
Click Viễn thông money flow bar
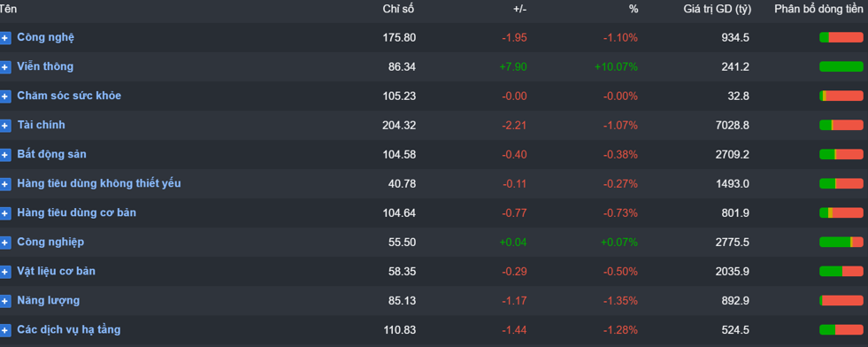tap(841, 66)
